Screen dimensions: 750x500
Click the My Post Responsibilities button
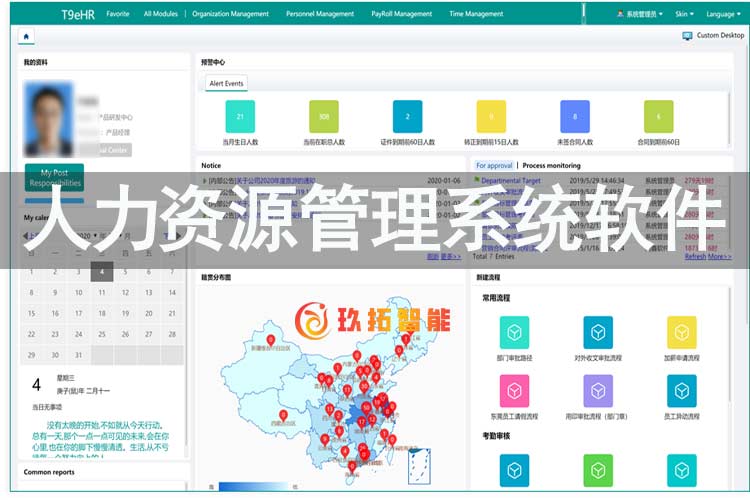click(x=55, y=178)
